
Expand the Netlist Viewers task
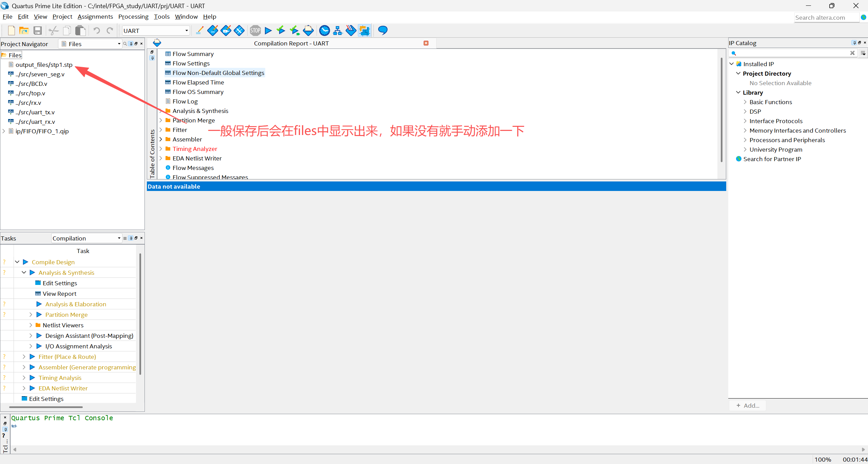[31, 325]
